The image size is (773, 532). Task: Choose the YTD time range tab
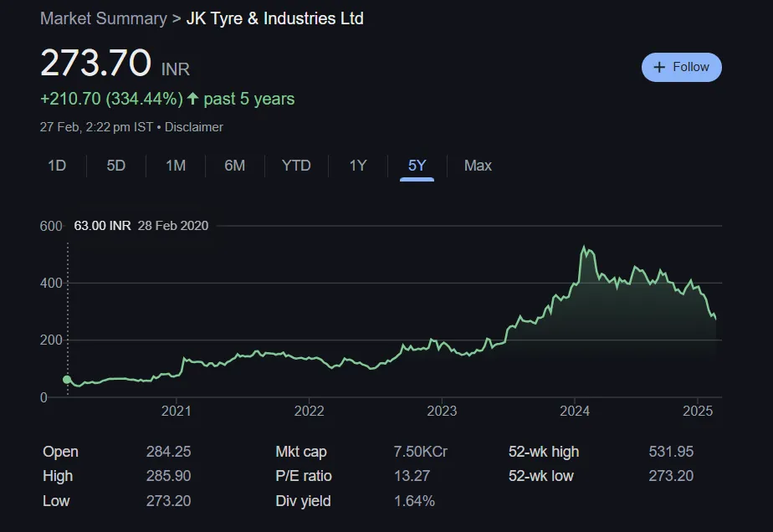point(296,166)
